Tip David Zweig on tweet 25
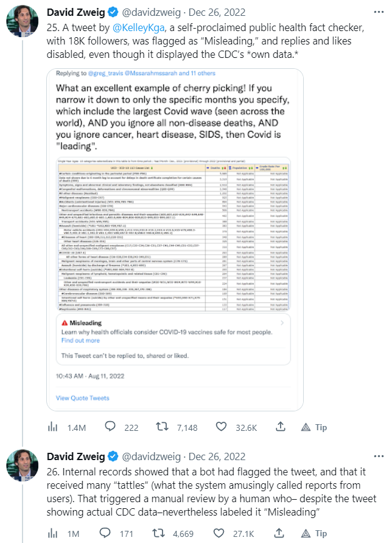This screenshot has height=543, width=392. (x=315, y=428)
